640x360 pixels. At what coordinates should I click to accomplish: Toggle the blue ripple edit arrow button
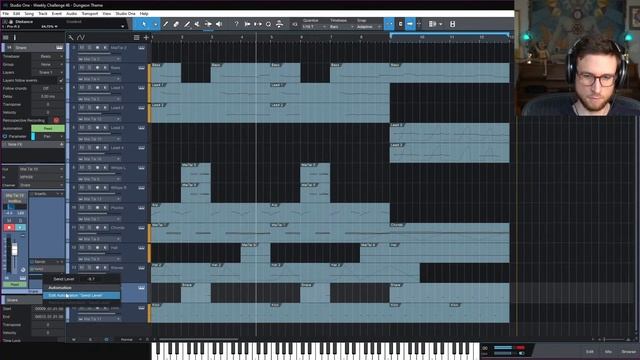pos(410,24)
